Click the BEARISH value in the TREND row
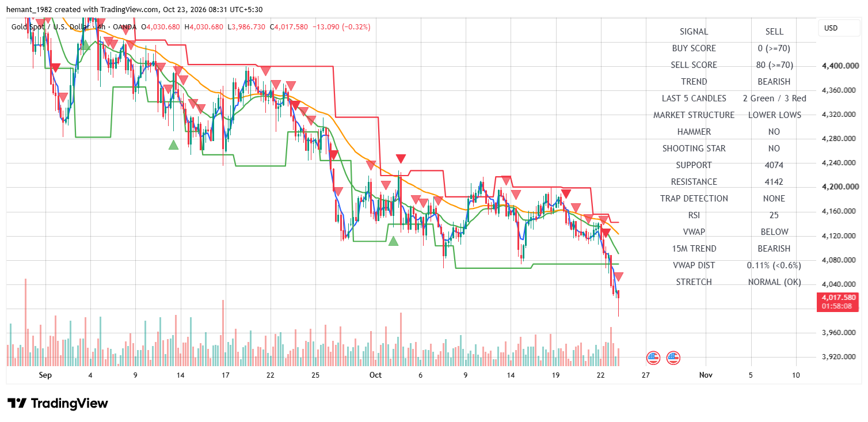Image resolution: width=868 pixels, height=422 pixels. tap(774, 82)
